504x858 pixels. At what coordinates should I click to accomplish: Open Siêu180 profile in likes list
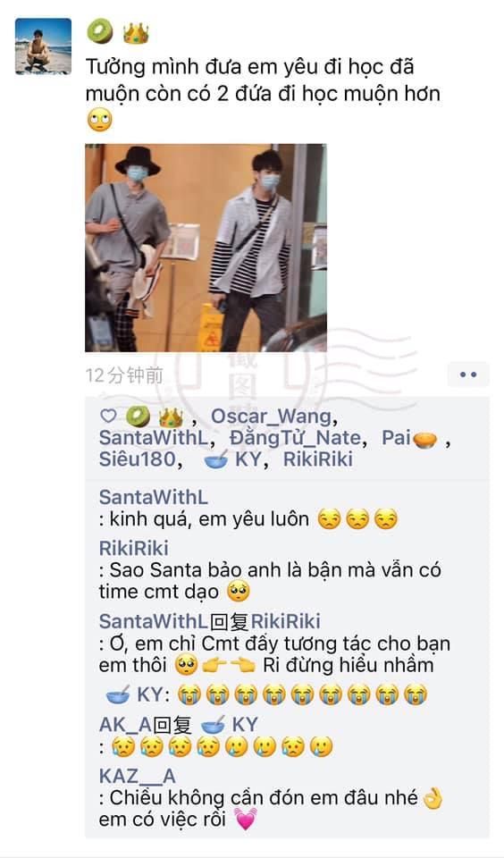coord(137,459)
